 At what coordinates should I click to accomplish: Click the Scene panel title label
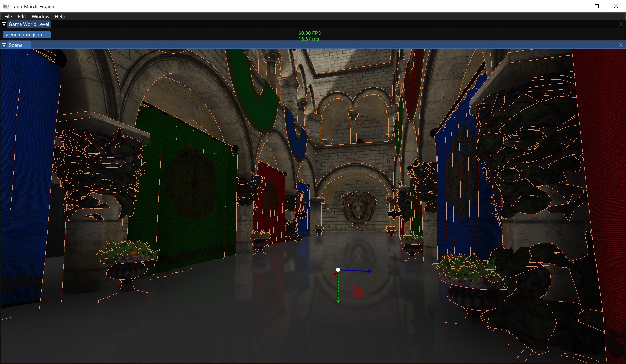16,45
